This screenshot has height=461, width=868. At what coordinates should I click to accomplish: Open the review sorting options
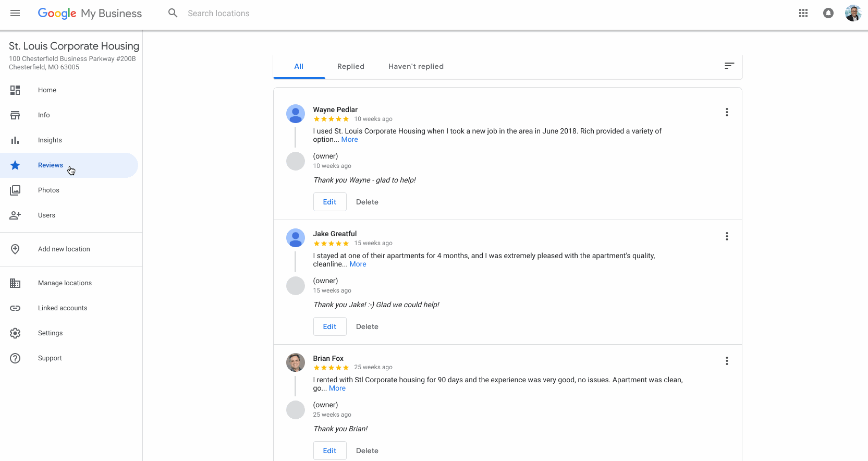click(x=728, y=66)
